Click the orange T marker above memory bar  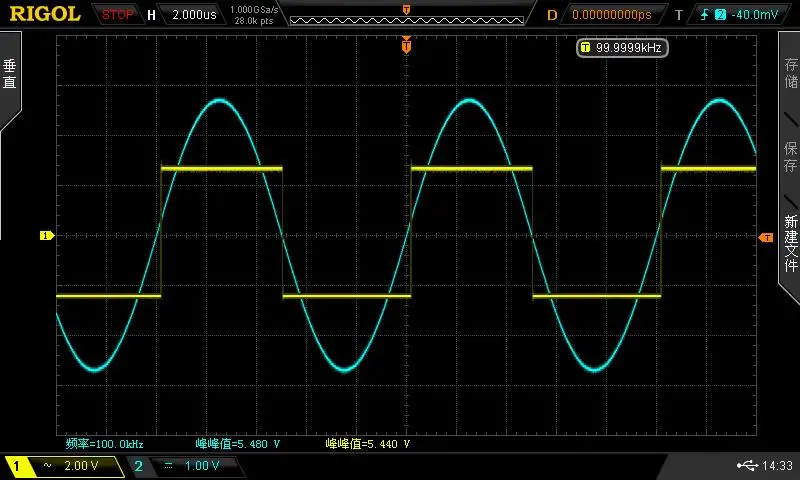click(406, 9)
